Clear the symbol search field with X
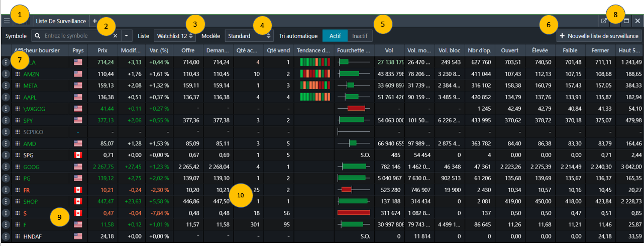Screen dimensions: 644x246 pyautogui.click(x=115, y=36)
